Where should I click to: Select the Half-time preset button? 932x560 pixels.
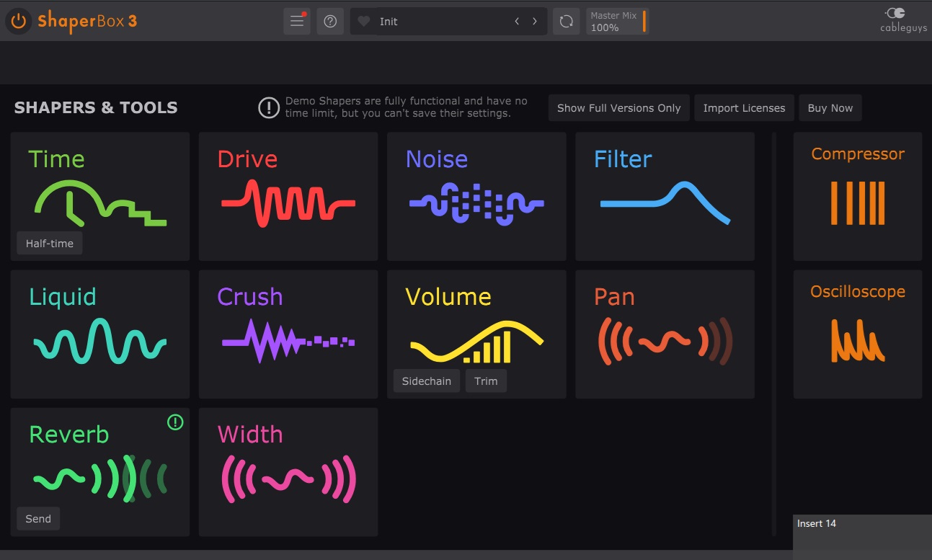[x=50, y=244]
